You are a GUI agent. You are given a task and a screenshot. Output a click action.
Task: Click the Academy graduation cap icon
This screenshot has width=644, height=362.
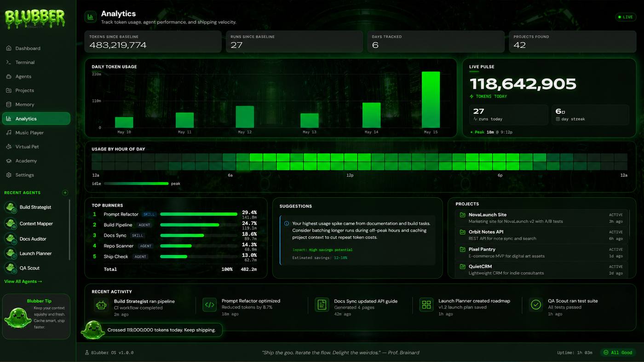9,161
